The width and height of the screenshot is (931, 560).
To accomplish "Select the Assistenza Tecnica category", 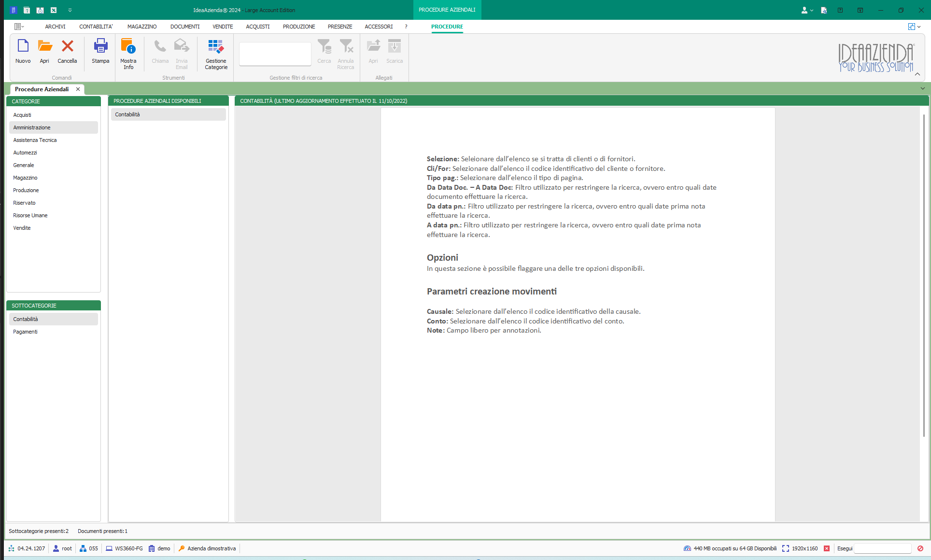I will (54, 140).
